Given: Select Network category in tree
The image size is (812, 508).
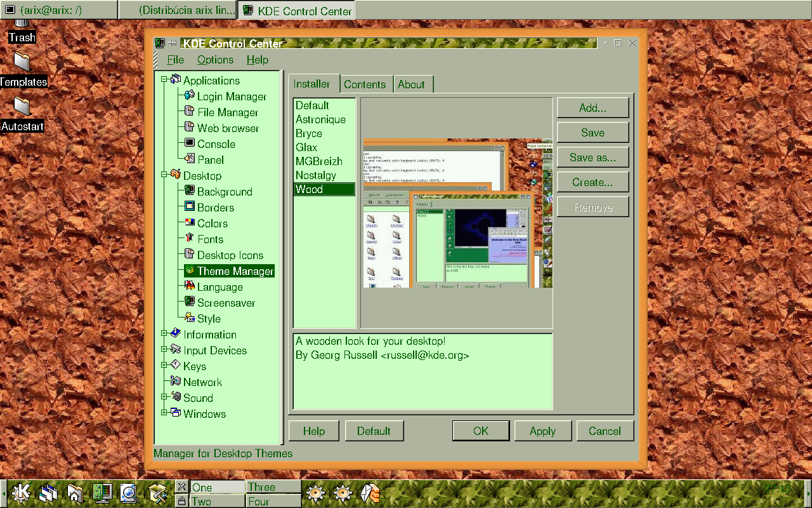Looking at the screenshot, I should (x=195, y=382).
